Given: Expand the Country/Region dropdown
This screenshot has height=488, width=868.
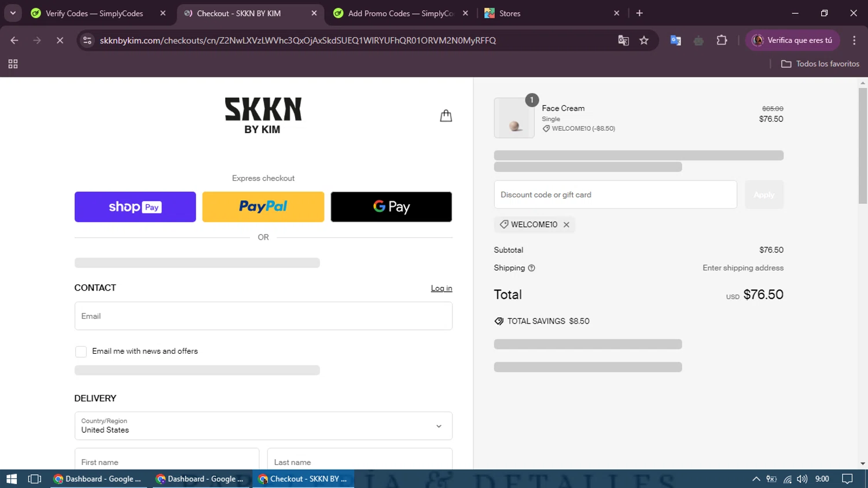Looking at the screenshot, I should coord(263,426).
